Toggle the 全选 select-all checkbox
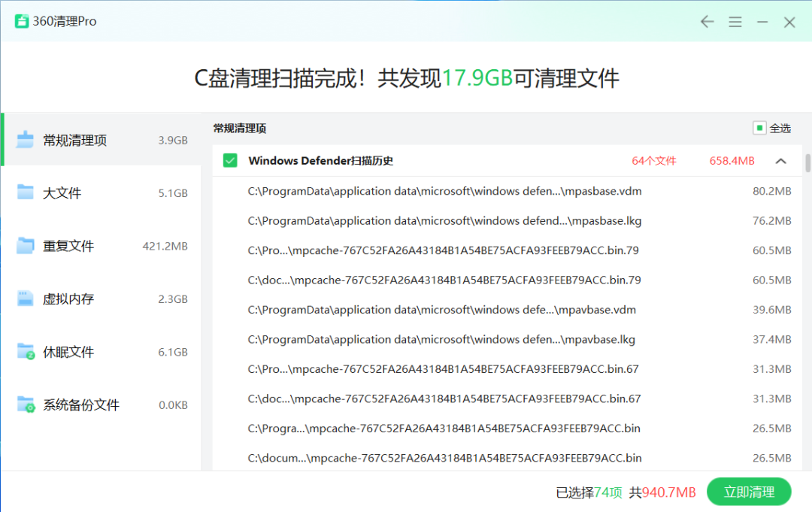 (x=759, y=128)
